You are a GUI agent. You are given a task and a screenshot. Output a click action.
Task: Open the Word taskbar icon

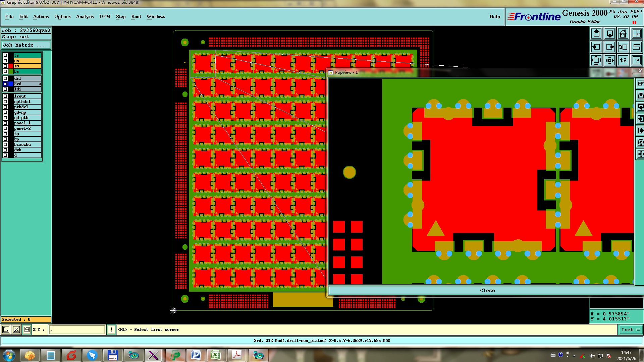tap(196, 355)
